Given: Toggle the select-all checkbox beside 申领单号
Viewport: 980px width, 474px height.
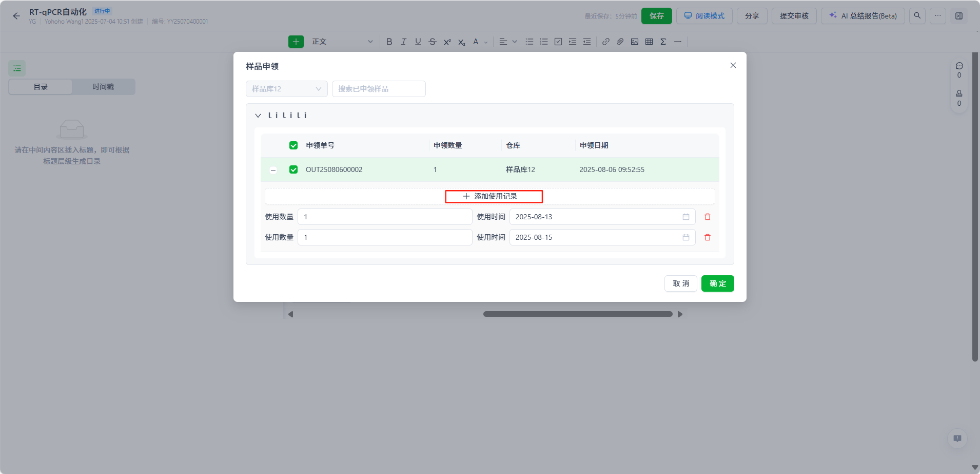Looking at the screenshot, I should click(x=293, y=145).
